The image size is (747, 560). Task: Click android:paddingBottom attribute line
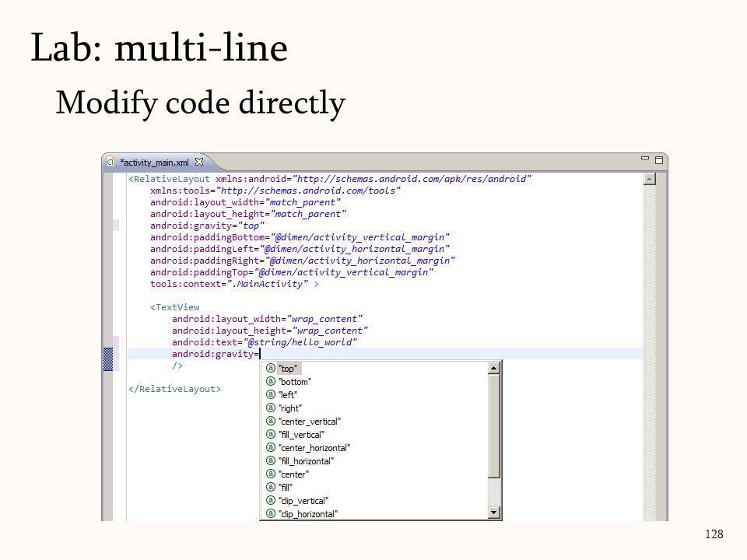point(300,237)
